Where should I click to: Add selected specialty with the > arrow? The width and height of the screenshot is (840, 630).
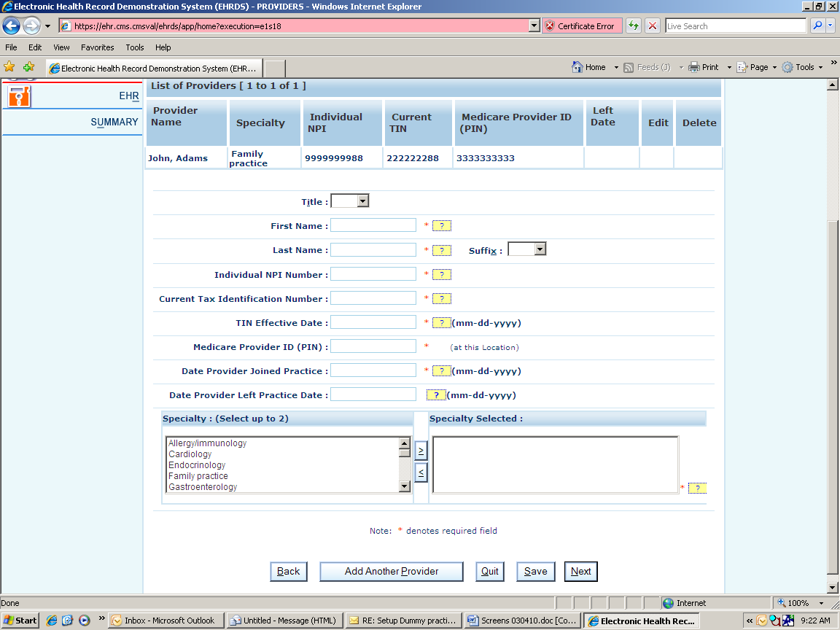[x=421, y=451]
